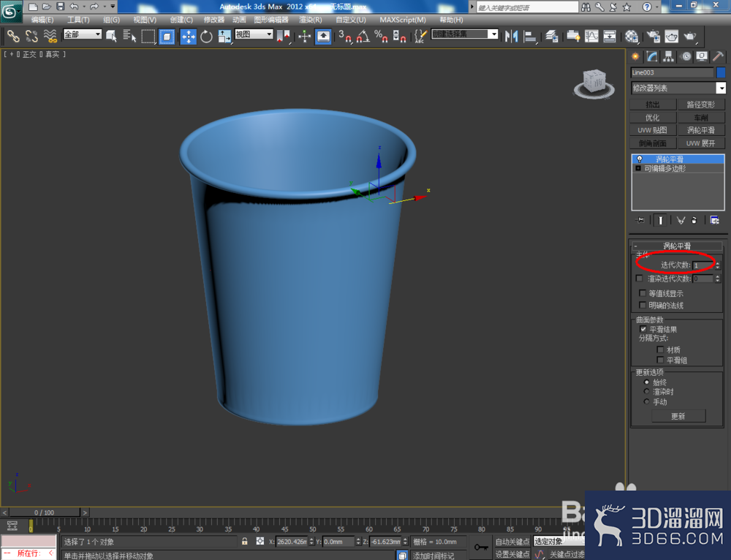
Task: Click the Align tool icon
Action: 530,37
